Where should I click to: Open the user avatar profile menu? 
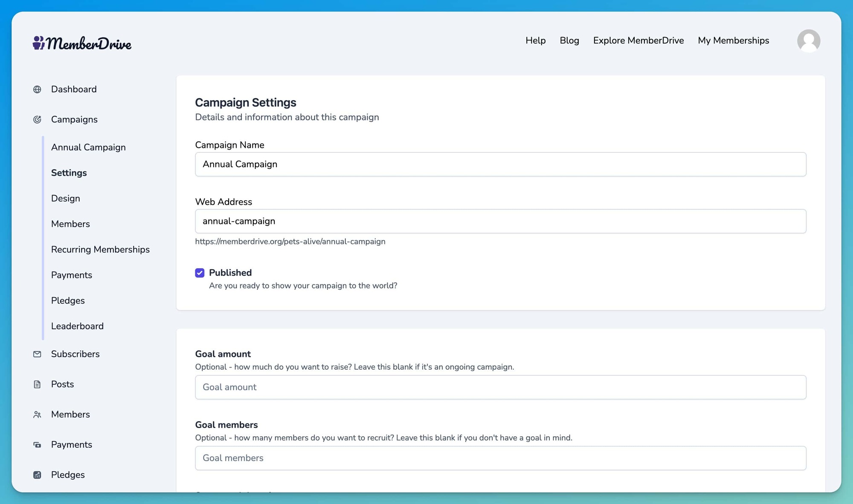tap(809, 41)
